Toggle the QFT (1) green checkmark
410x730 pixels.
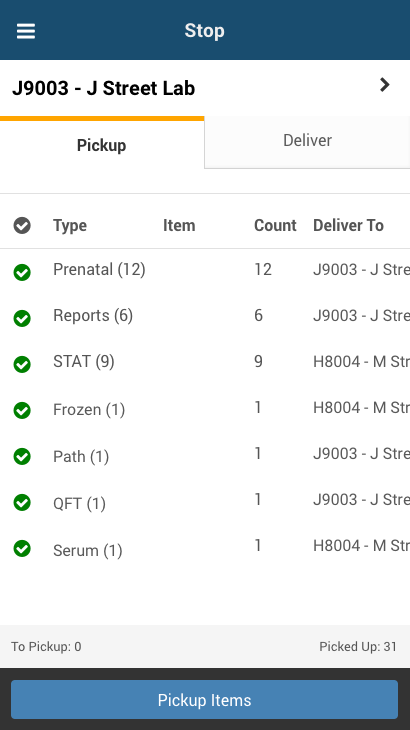click(x=22, y=503)
